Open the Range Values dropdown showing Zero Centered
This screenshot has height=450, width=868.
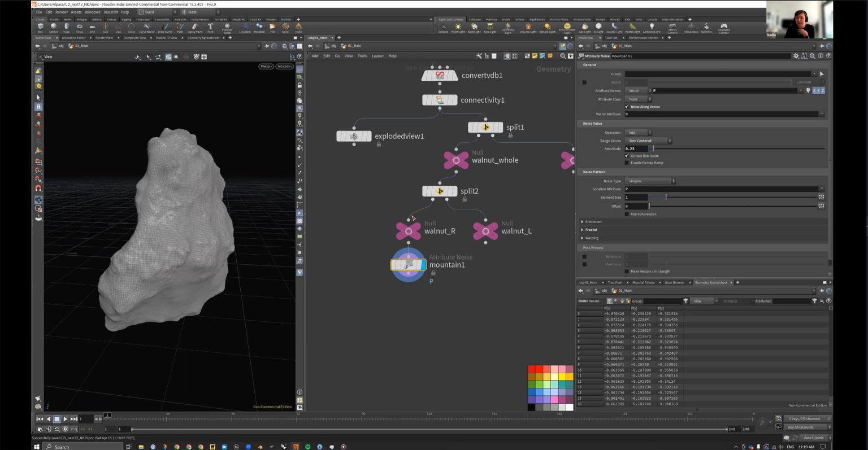pyautogui.click(x=647, y=141)
